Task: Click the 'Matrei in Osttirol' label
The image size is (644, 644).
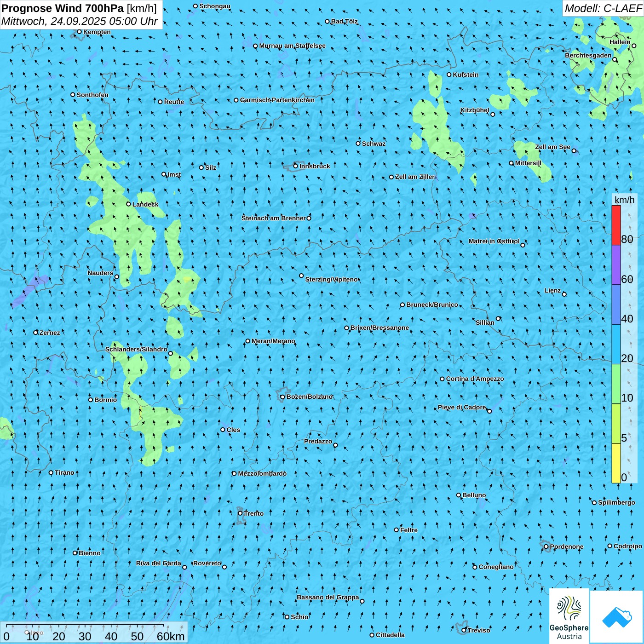Action: (494, 241)
